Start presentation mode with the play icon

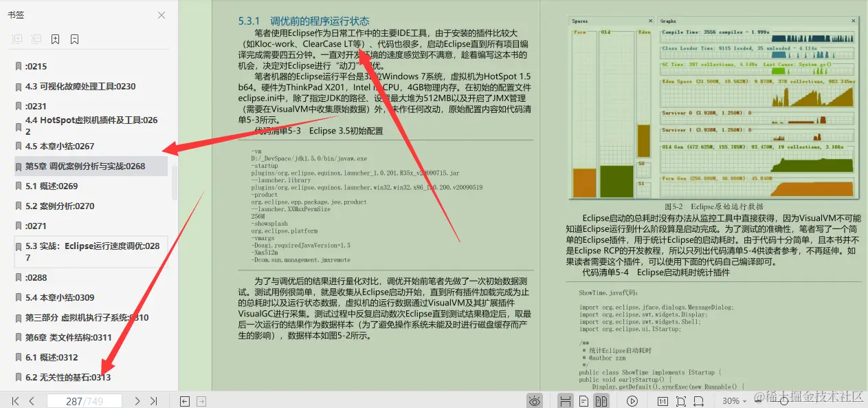tap(632, 400)
